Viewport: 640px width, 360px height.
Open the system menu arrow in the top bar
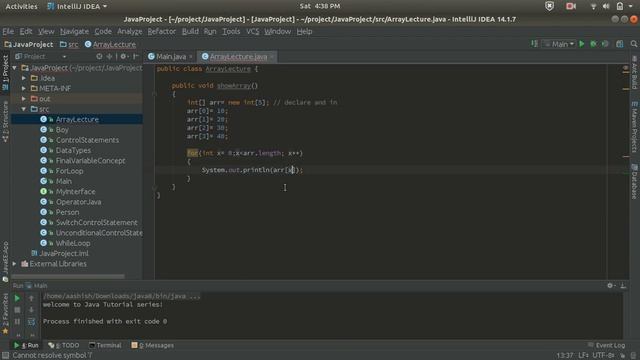click(x=631, y=6)
